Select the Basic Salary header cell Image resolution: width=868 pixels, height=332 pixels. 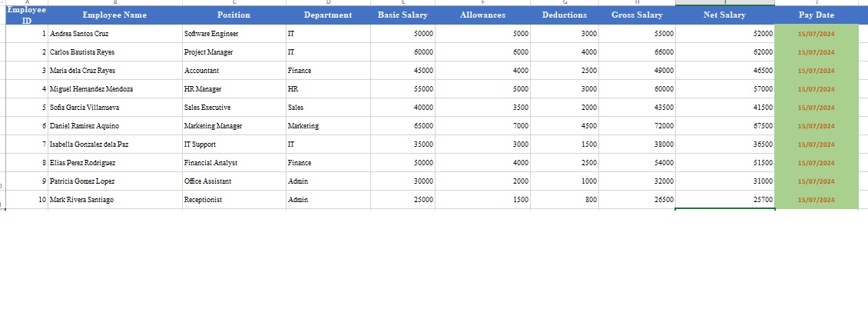[403, 15]
